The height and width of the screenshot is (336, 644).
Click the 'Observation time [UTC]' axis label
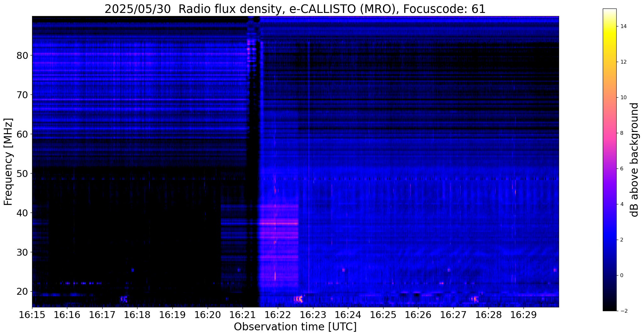pyautogui.click(x=295, y=327)
